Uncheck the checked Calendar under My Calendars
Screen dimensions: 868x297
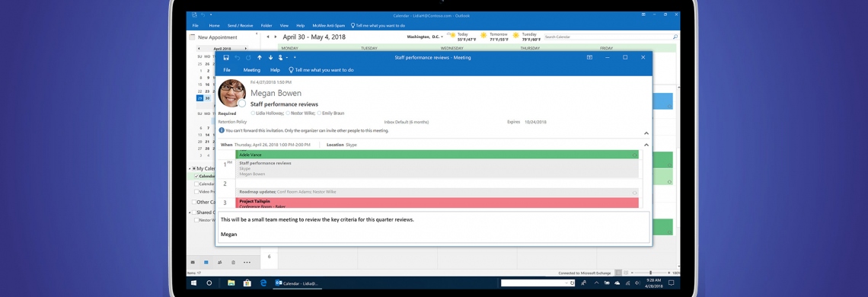coord(196,176)
